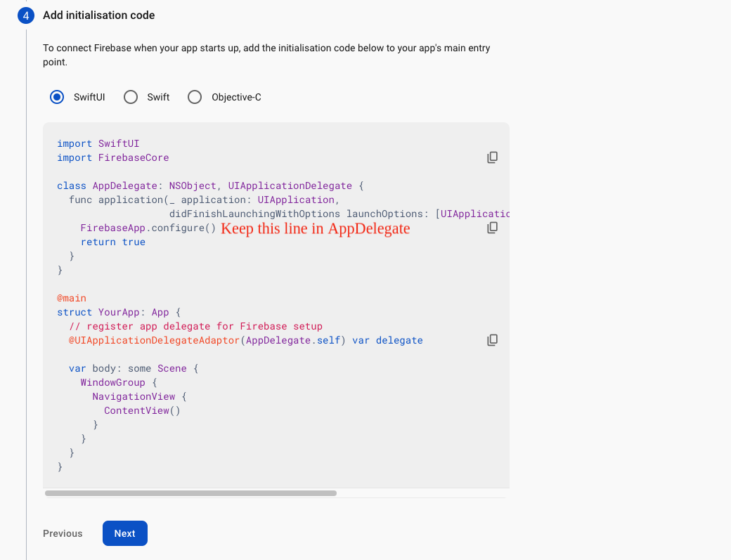Image resolution: width=731 pixels, height=560 pixels.
Task: Copy the UIApplicationDelegateAdaptor line
Action: click(492, 340)
